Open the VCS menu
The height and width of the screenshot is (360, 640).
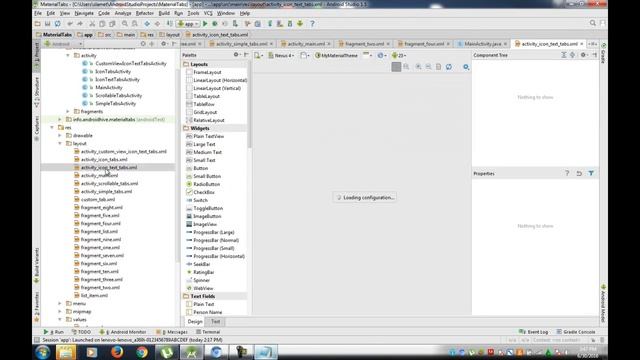(208, 13)
